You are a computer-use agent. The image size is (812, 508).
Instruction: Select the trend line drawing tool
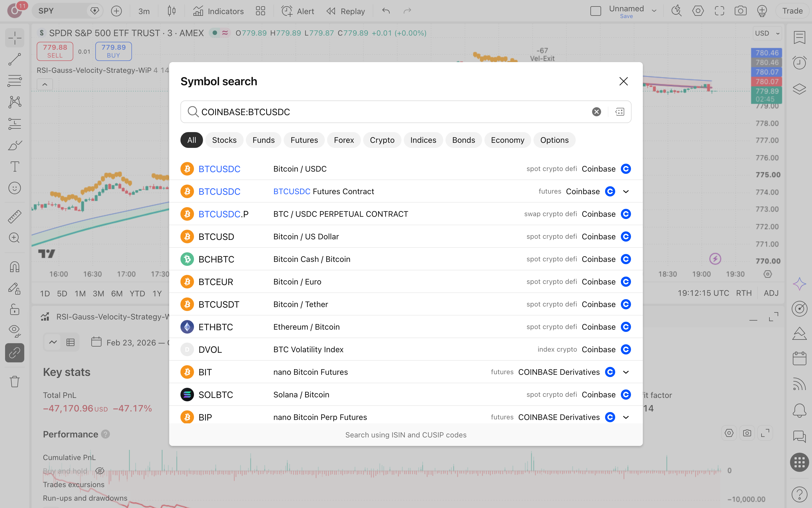pos(15,59)
